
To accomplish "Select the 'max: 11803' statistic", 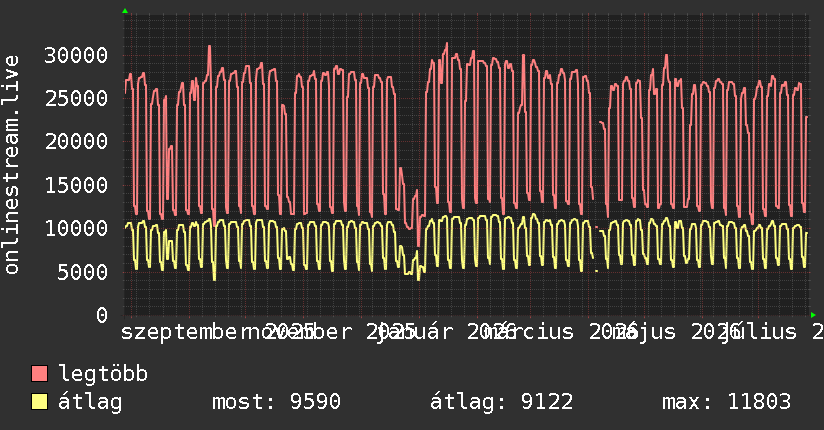I will click(x=726, y=402).
